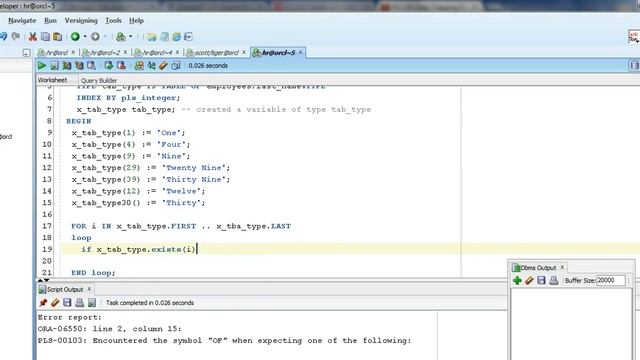Open the Tools menu
The width and height of the screenshot is (640, 360).
(x=113, y=20)
